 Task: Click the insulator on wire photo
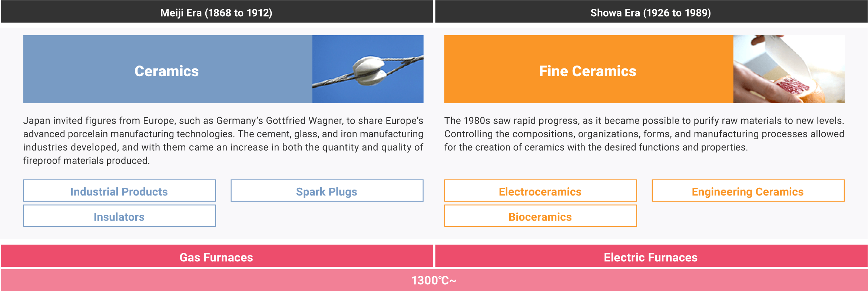368,69
